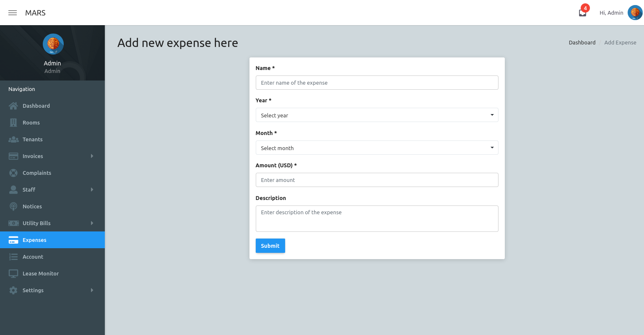Expand the Settings submenu

coord(92,290)
